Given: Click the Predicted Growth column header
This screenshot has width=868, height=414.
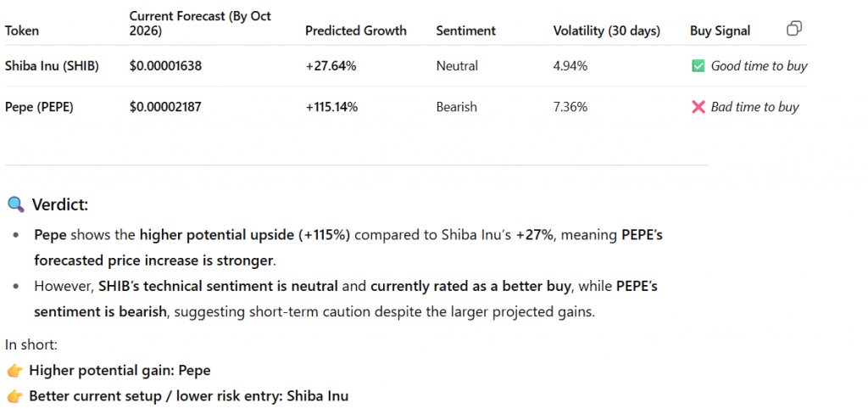Looking at the screenshot, I should 356,31.
